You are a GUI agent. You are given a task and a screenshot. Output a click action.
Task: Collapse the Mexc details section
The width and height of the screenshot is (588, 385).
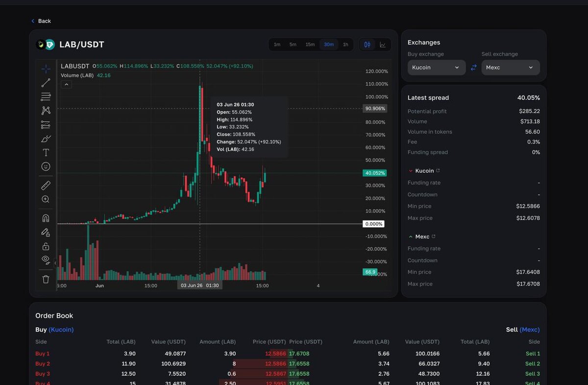click(410, 237)
